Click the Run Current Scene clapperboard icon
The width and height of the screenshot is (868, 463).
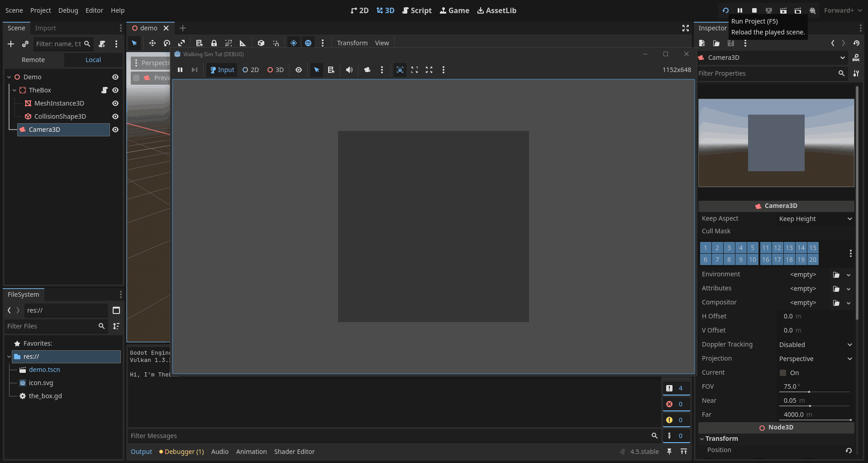pyautogui.click(x=783, y=10)
